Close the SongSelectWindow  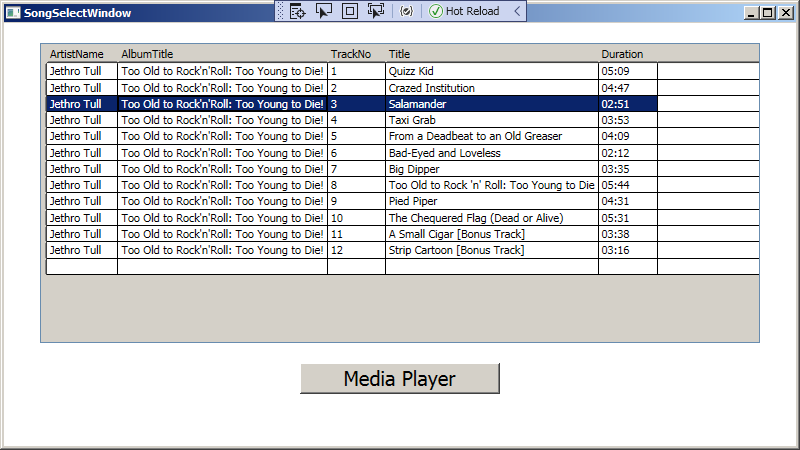(x=786, y=13)
